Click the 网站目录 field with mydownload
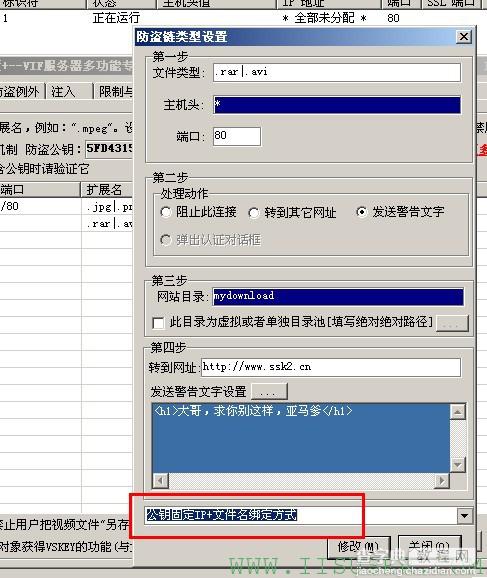487x578 pixels. tap(338, 296)
